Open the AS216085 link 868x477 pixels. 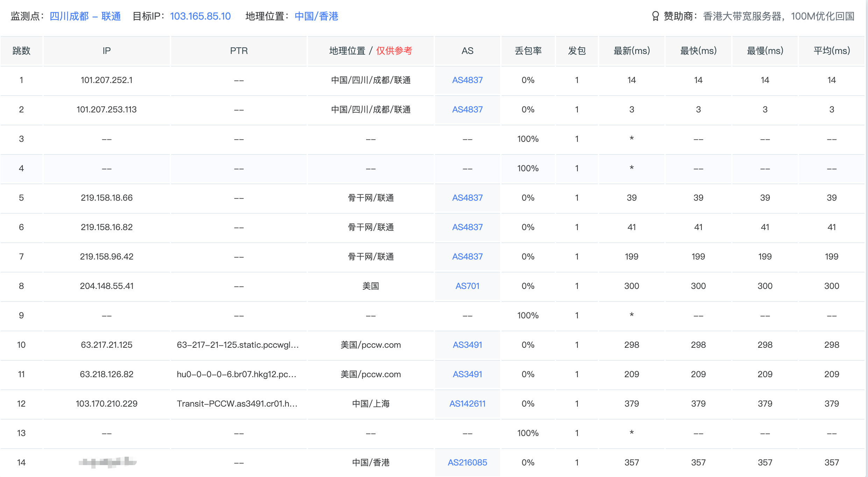click(x=467, y=463)
